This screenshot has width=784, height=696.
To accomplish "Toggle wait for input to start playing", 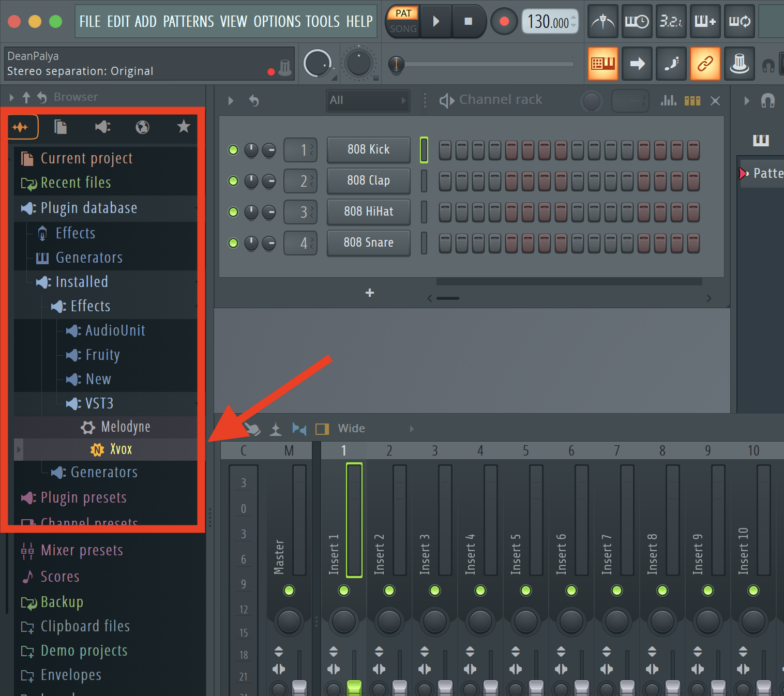I will 637,21.
